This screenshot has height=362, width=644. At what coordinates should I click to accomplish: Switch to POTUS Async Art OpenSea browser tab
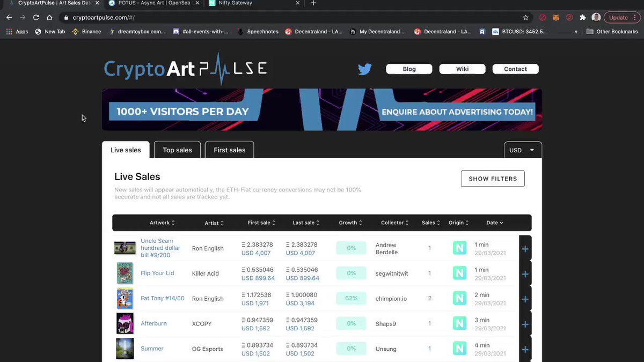(x=153, y=3)
